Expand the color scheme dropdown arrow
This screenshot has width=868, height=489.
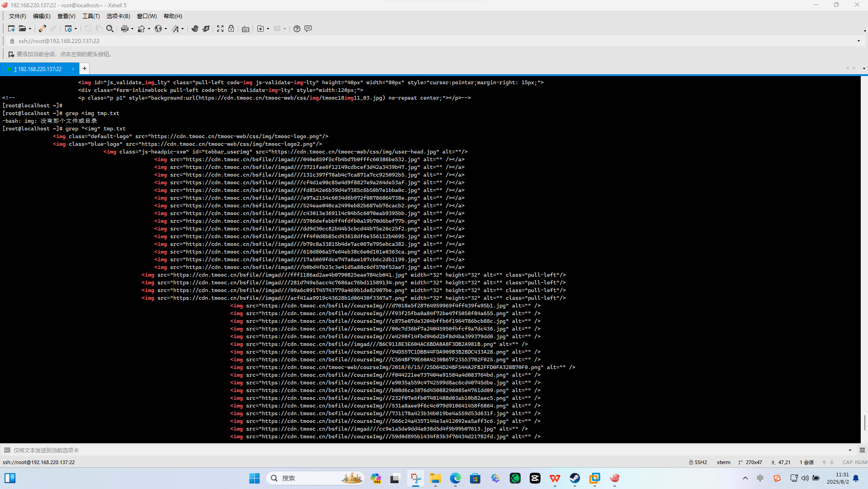tap(149, 29)
